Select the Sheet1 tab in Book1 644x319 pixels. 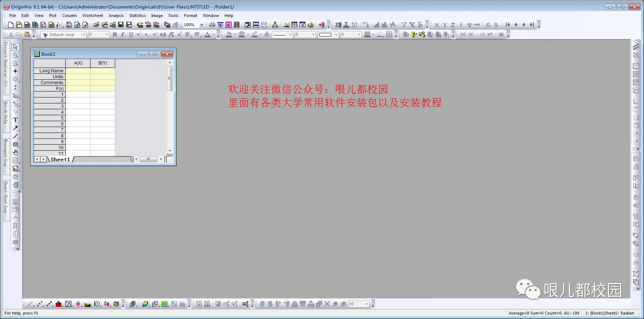pos(60,159)
